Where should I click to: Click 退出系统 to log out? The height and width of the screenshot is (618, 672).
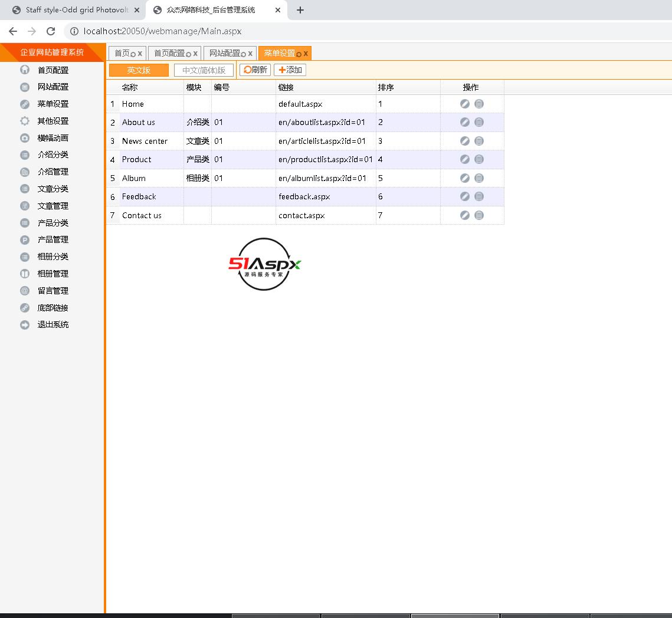click(x=53, y=324)
